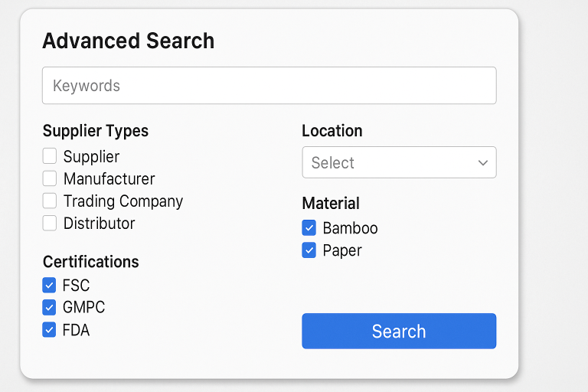Disable the GMPC certification checkbox
Image resolution: width=588 pixels, height=392 pixels.
[49, 307]
